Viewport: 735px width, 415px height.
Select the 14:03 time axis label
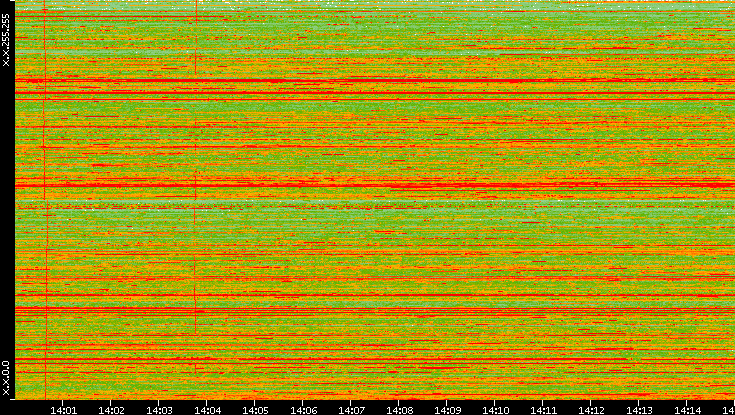pos(159,410)
